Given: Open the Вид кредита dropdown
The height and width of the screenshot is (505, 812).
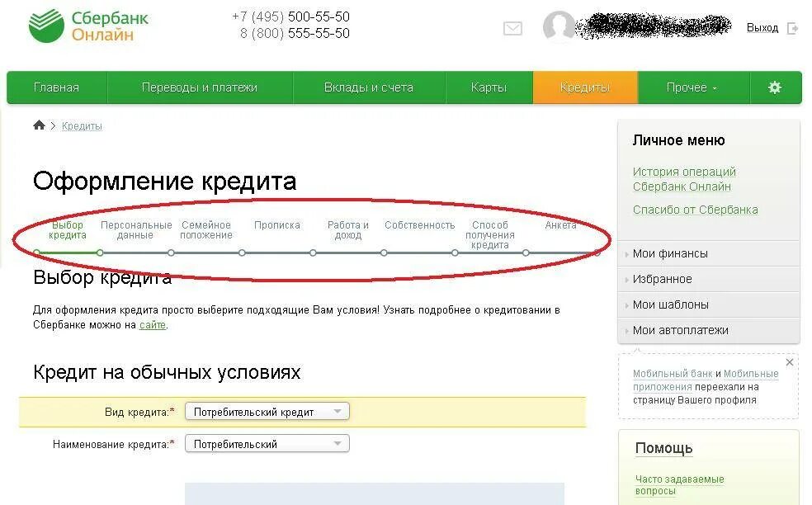Looking at the screenshot, I should (267, 412).
